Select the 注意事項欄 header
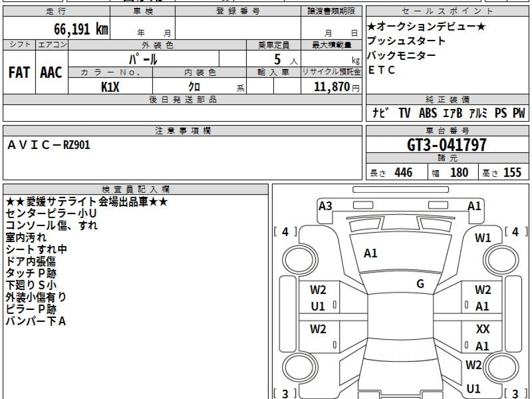Screen dimensions: 532x399 point(182,130)
